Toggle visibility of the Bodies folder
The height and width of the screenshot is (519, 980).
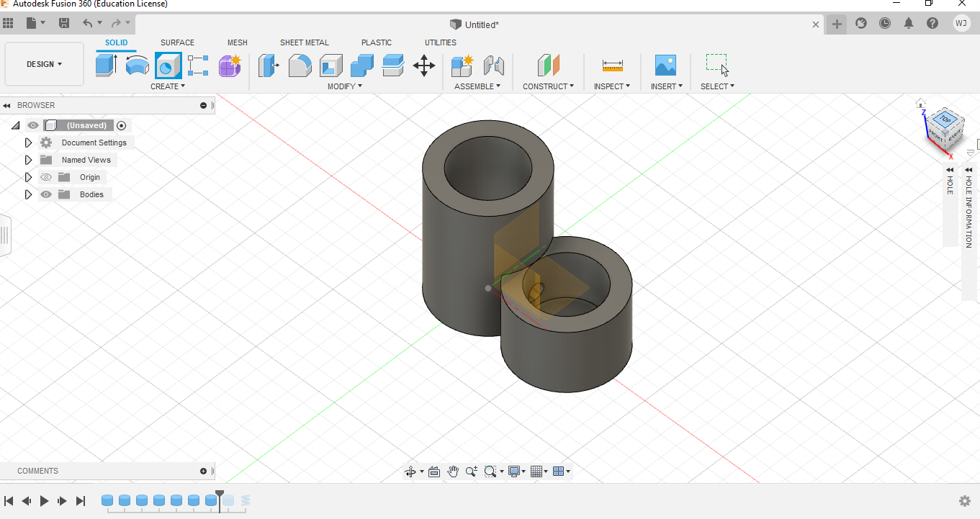pos(45,194)
